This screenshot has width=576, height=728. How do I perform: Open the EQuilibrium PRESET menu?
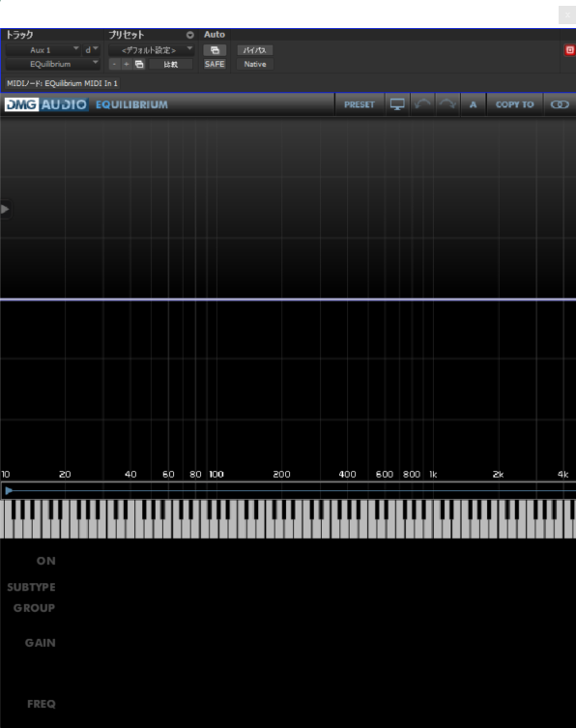pyautogui.click(x=360, y=105)
